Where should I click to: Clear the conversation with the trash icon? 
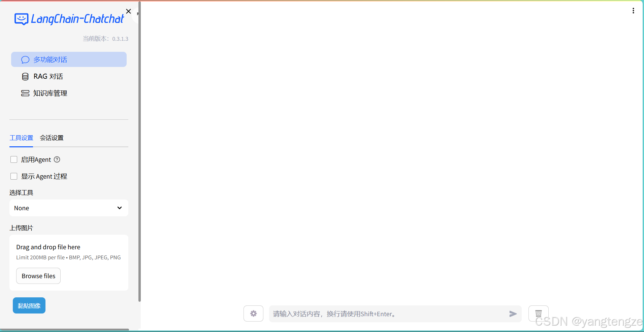[x=538, y=313]
